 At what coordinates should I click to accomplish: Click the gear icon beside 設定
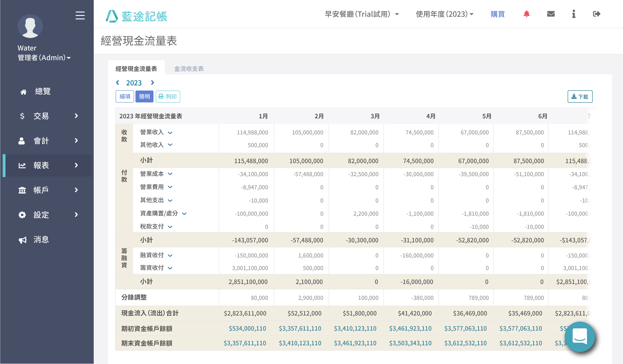(22, 215)
